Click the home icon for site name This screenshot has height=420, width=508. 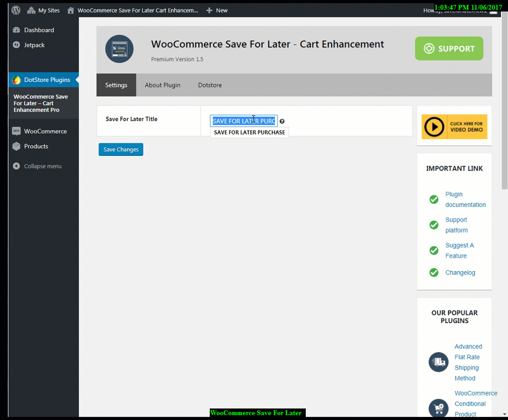click(71, 10)
